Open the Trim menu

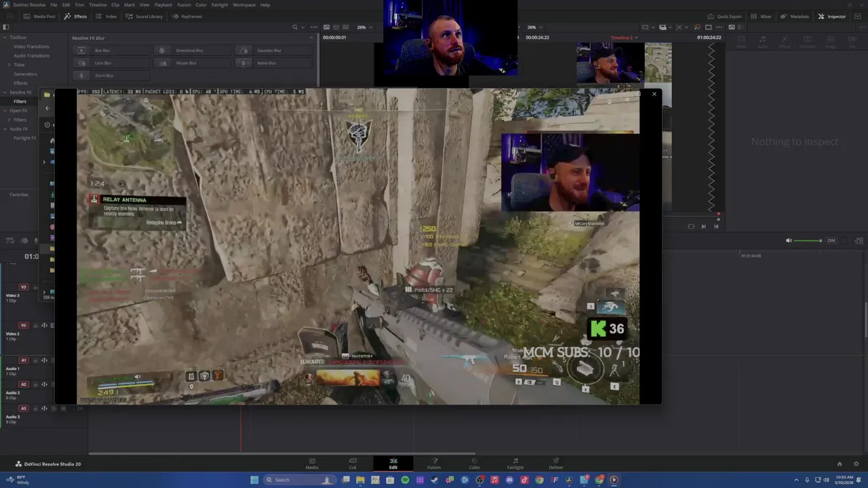click(x=79, y=5)
